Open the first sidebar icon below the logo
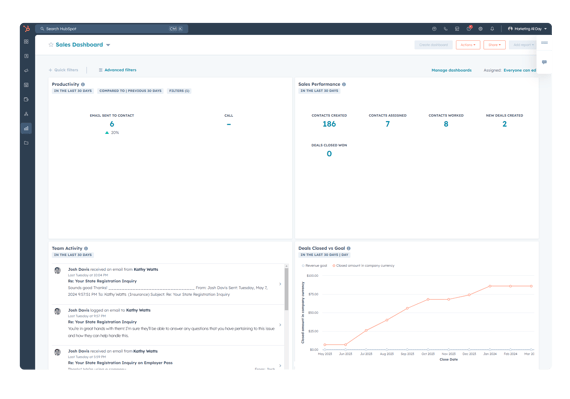The height and width of the screenshot is (399, 570). point(26,42)
